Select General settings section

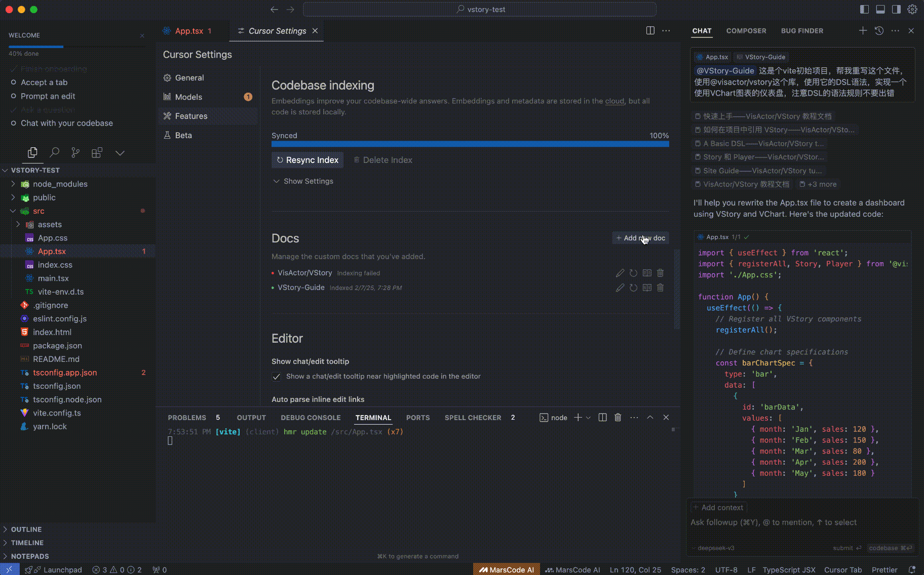coord(208,77)
